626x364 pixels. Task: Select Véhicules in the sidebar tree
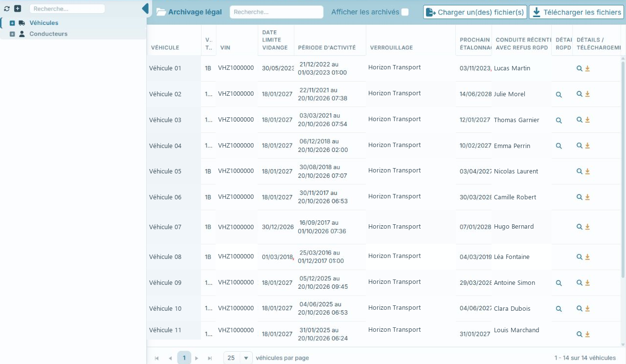[44, 23]
